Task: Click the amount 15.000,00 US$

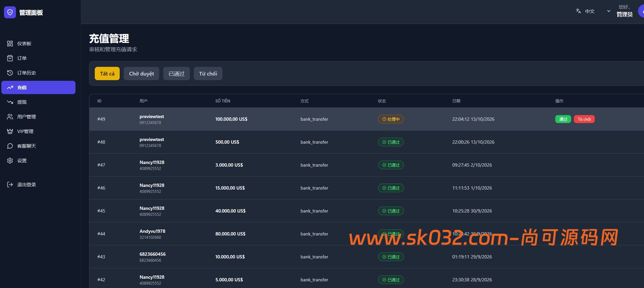Action: (x=230, y=188)
